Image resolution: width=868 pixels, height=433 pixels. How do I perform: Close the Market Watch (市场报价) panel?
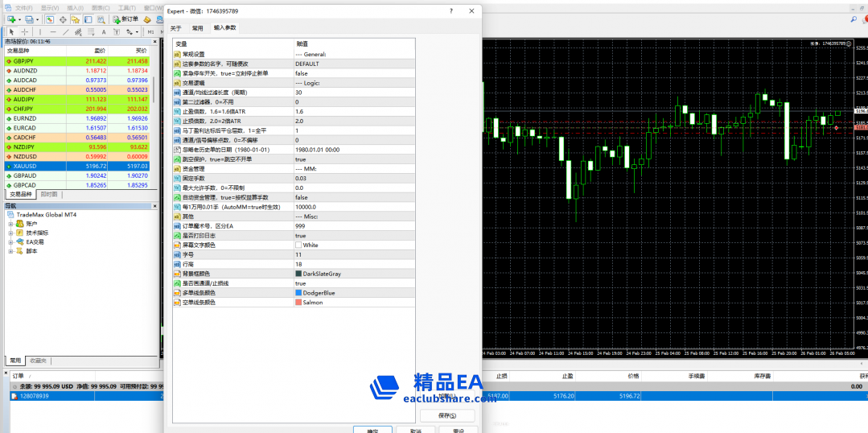tap(154, 41)
